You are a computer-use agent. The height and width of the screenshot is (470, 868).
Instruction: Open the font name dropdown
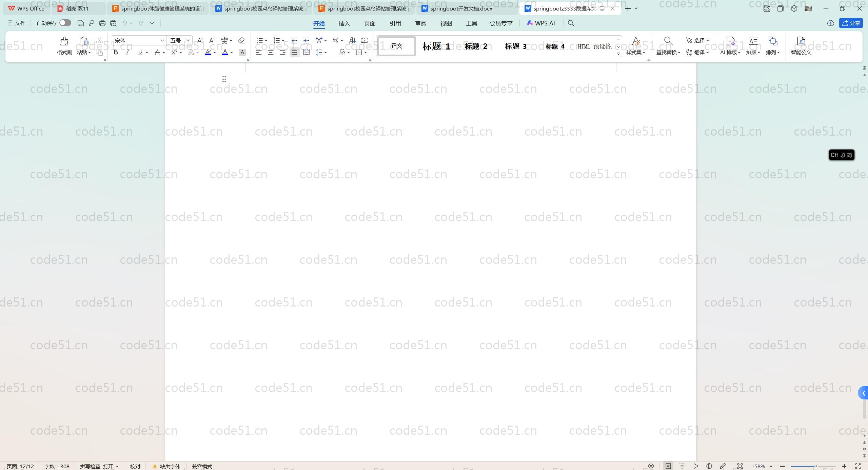pos(162,40)
